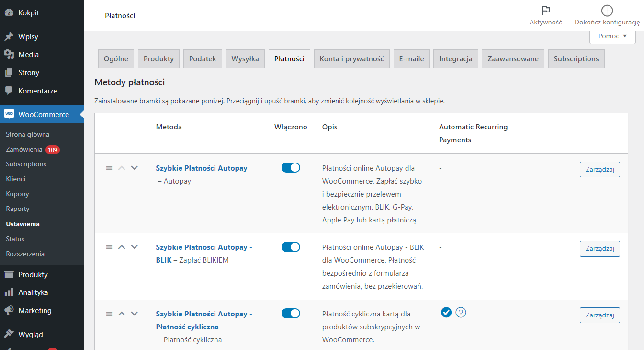Click drag handle for Autopay BLIK row

109,247
